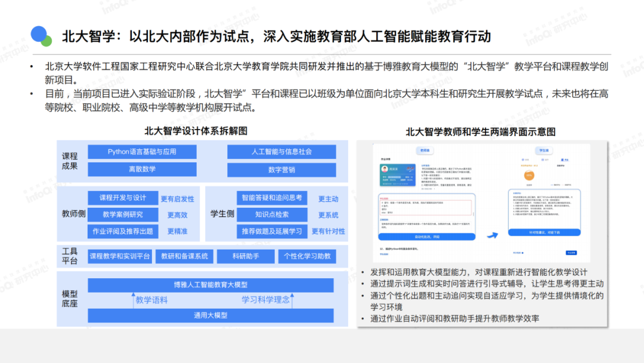The height and width of the screenshot is (363, 644).
Task: Open the 老师端 tab in the mockup
Action: [425, 150]
